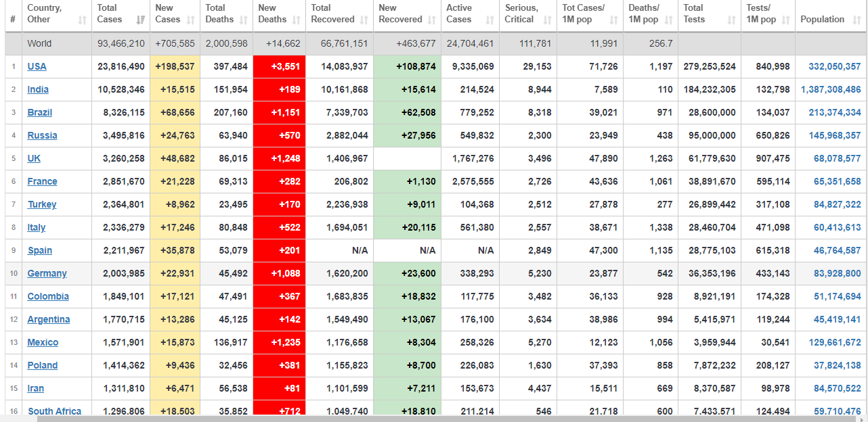Click the horizontal scrollbar at bottom
868x422 pixels.
click(x=447, y=419)
